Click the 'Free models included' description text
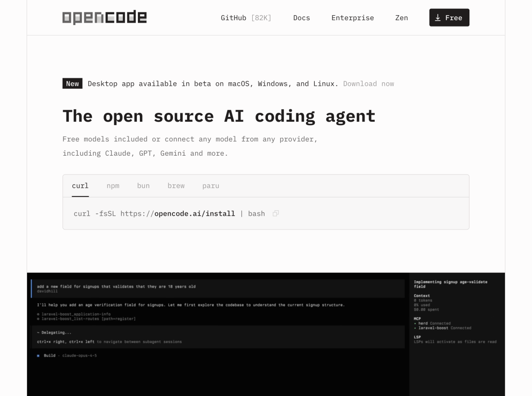 [x=190, y=146]
